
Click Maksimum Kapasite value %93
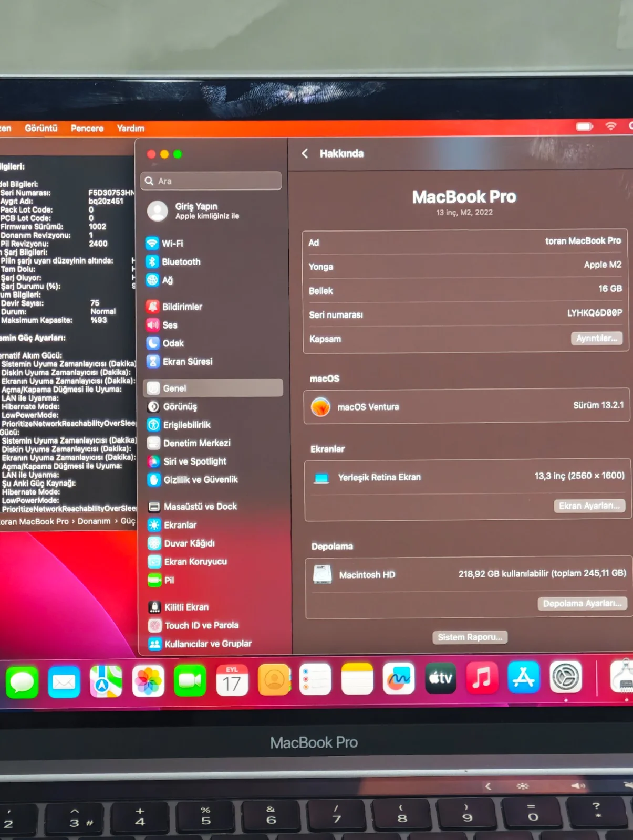pos(99,320)
